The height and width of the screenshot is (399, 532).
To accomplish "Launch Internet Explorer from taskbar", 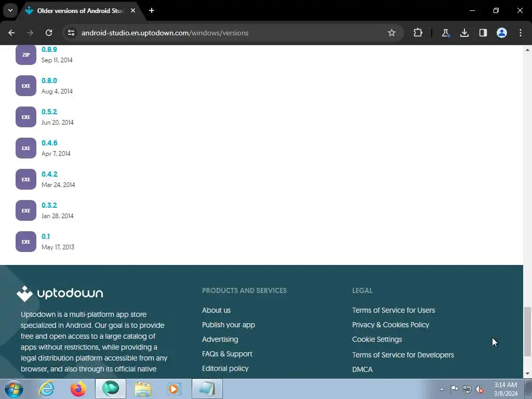I will coord(46,389).
